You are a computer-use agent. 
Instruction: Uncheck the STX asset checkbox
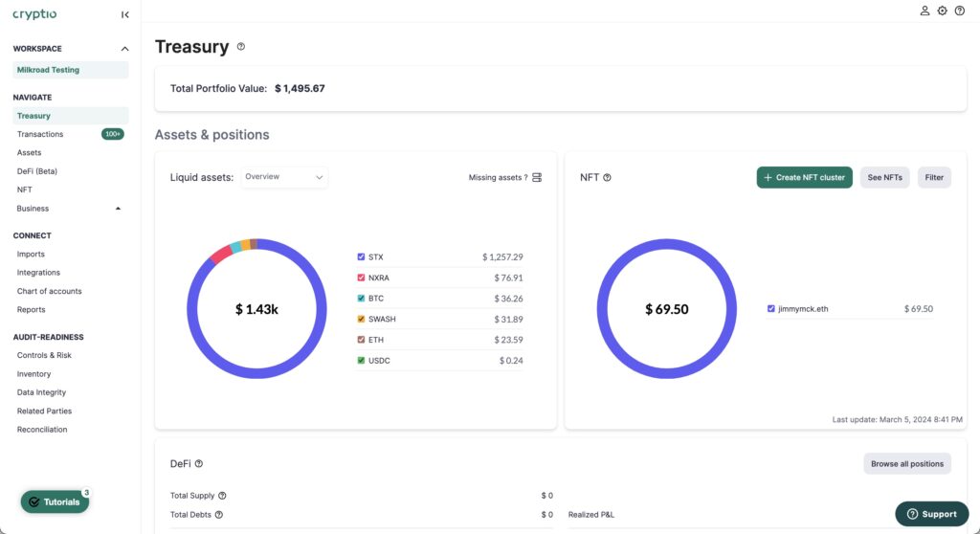coord(361,257)
